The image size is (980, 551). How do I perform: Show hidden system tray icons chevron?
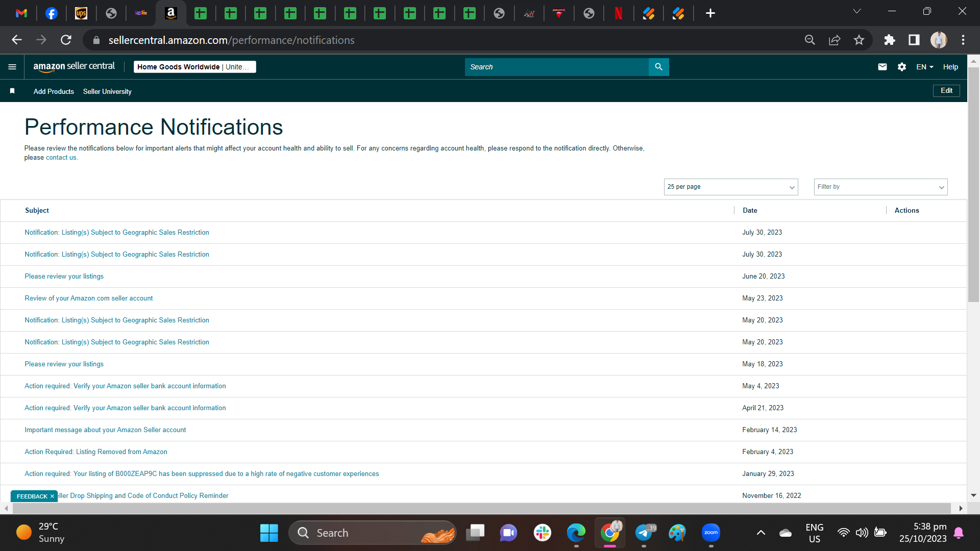click(761, 533)
